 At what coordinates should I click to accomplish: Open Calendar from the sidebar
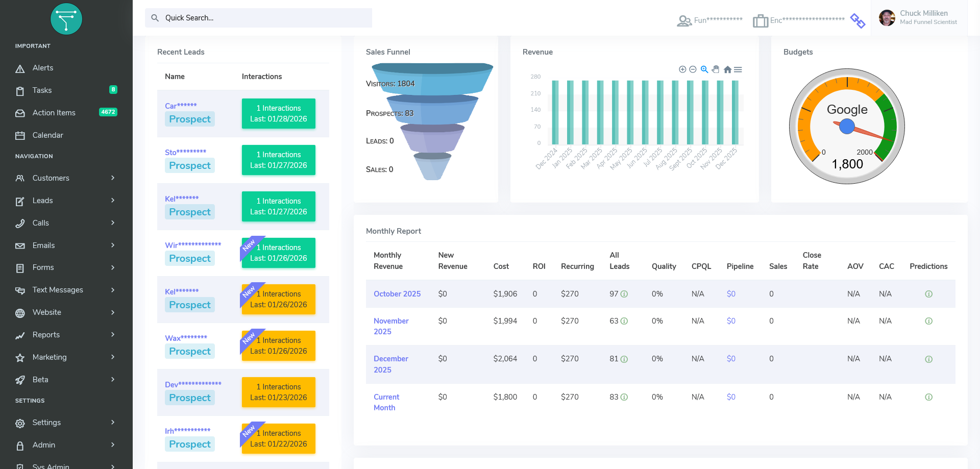47,135
